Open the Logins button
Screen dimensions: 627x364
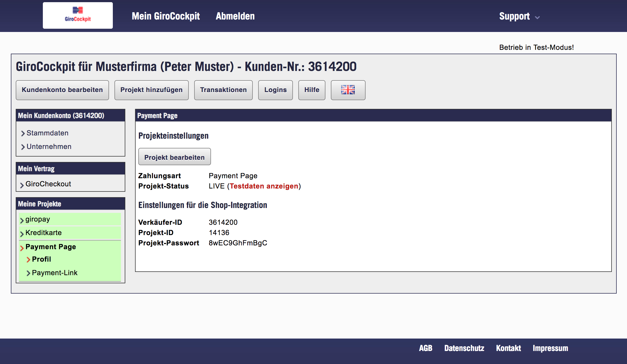(275, 90)
